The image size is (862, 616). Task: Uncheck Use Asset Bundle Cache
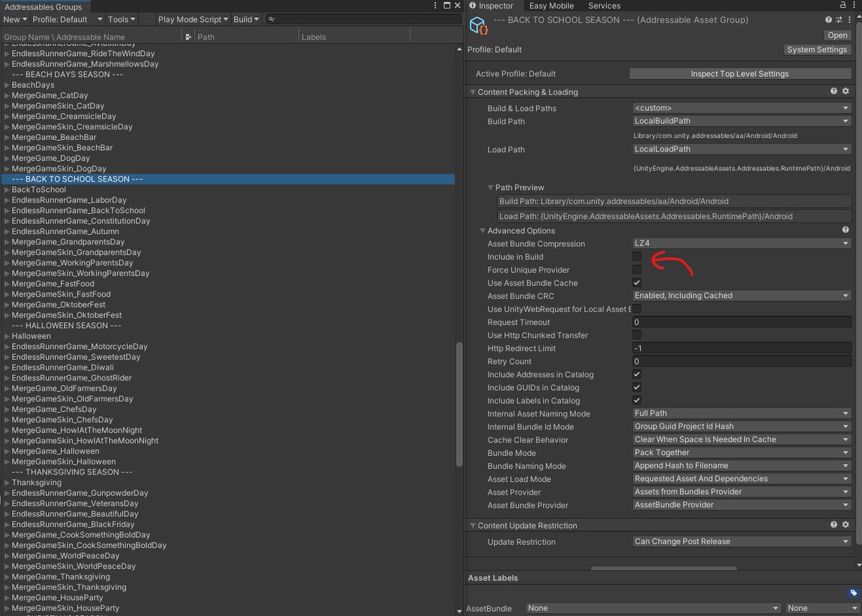[636, 283]
